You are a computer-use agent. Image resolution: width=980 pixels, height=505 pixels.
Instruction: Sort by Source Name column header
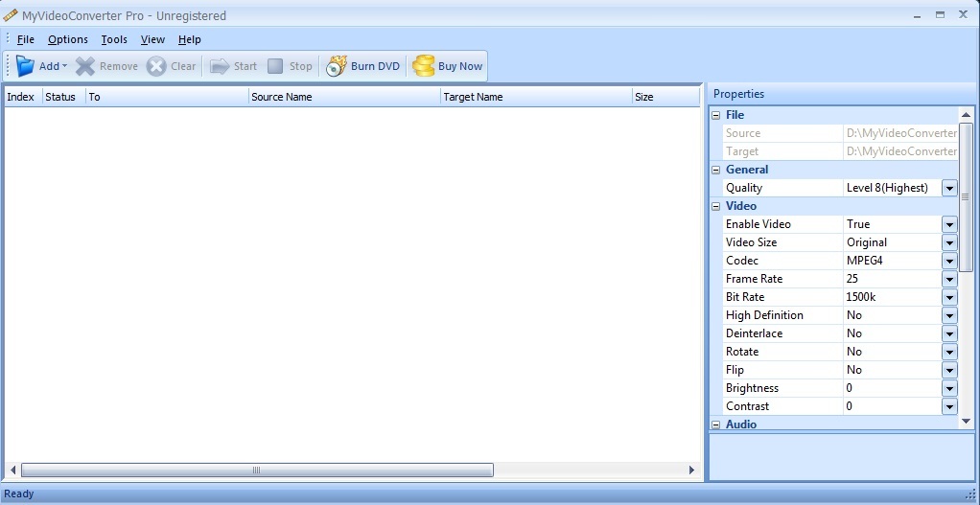(x=344, y=97)
